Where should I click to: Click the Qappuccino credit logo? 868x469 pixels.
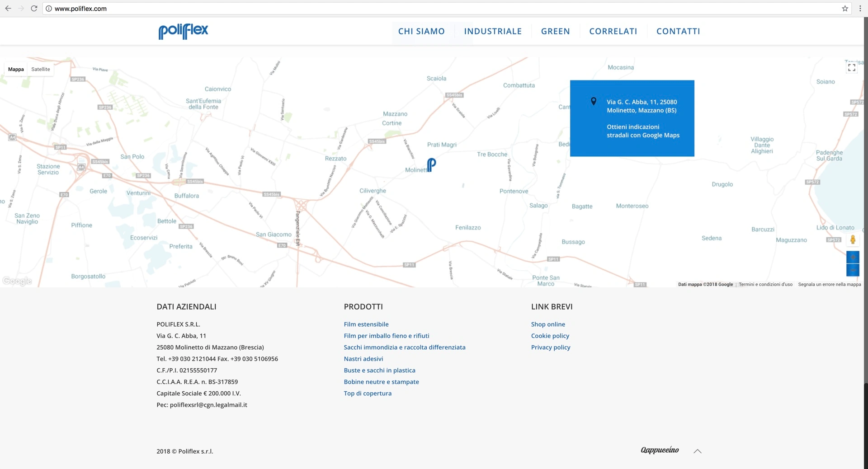660,450
